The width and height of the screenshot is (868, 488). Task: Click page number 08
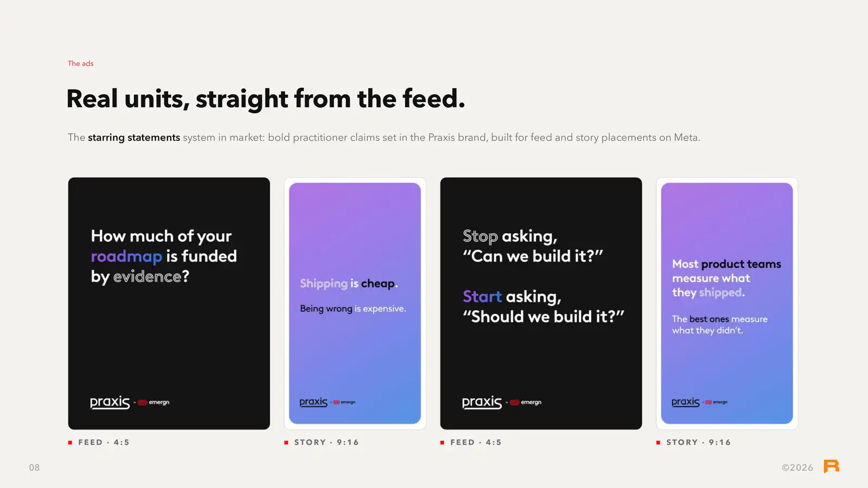34,467
